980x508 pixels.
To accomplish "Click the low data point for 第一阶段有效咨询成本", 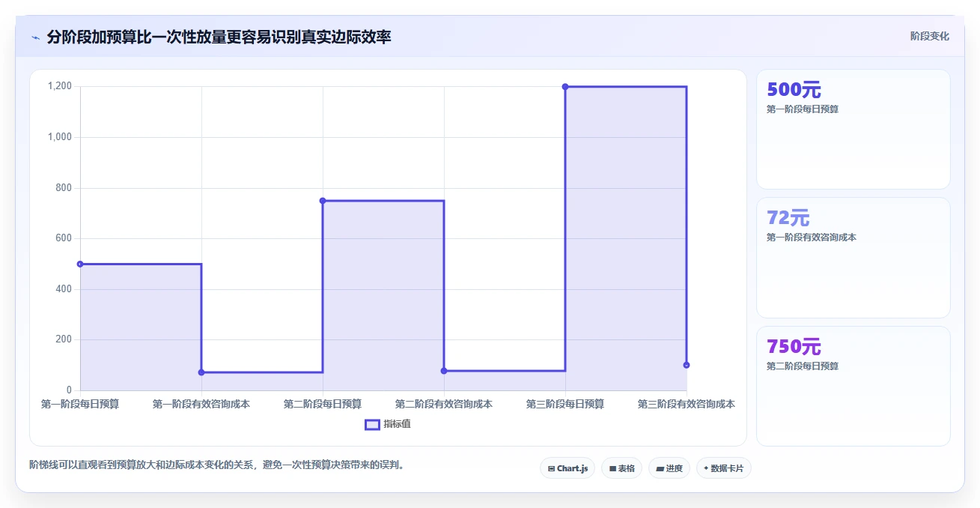I will (x=201, y=372).
